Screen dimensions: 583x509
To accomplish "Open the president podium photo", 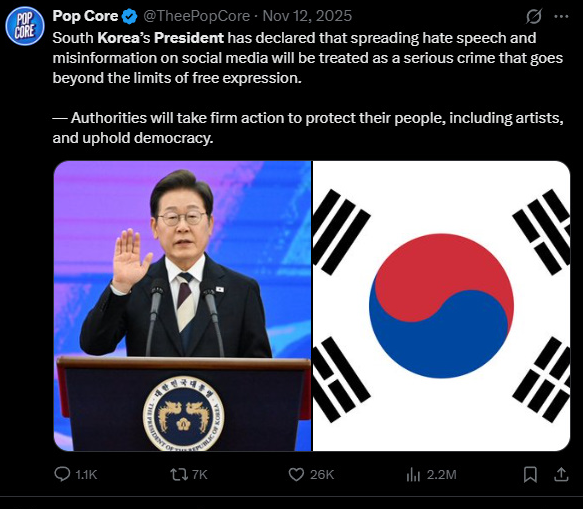I will tap(182, 306).
